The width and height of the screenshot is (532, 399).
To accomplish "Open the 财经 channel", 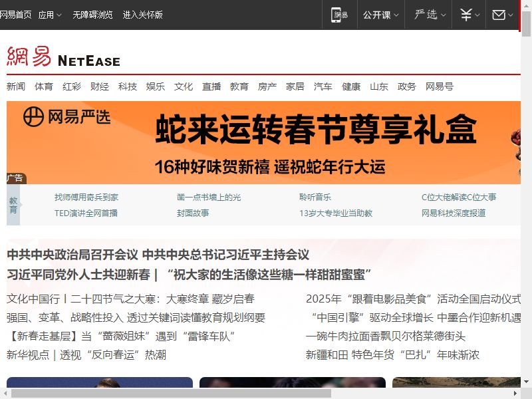I will point(99,86).
